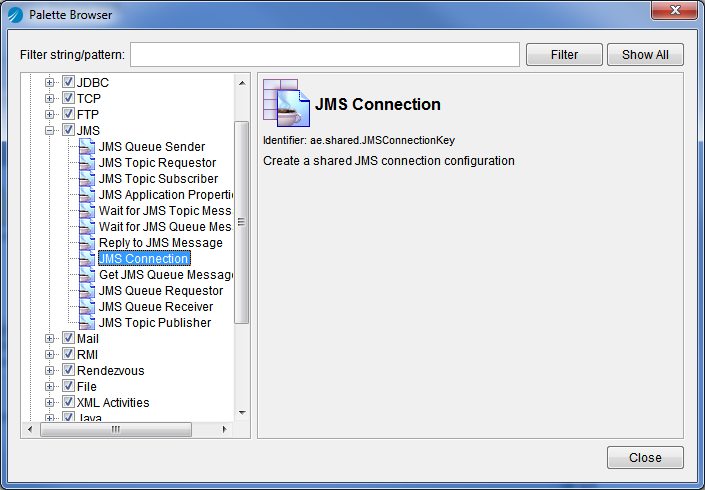Click the JMS Topic Requestor activity icon
The width and height of the screenshot is (705, 490).
coord(87,163)
